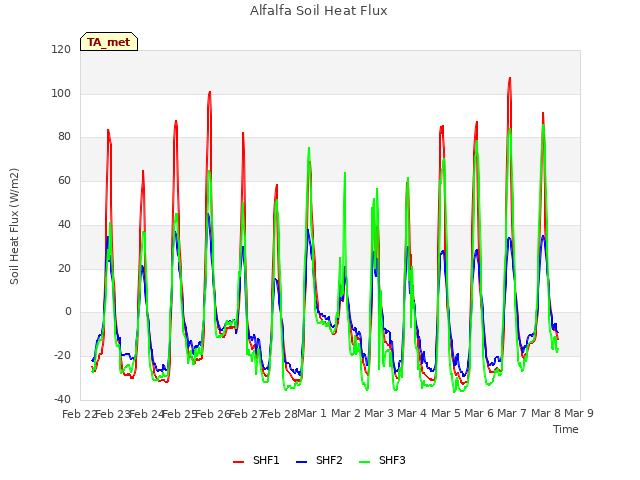Click the red SHF1 legend color marker
The image size is (640, 480).
[x=238, y=462]
